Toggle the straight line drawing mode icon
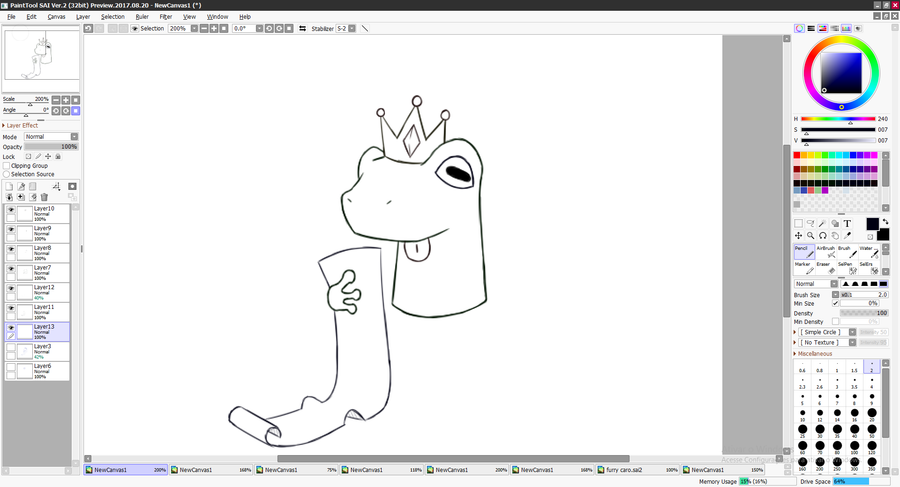The height and width of the screenshot is (487, 900). pos(364,28)
